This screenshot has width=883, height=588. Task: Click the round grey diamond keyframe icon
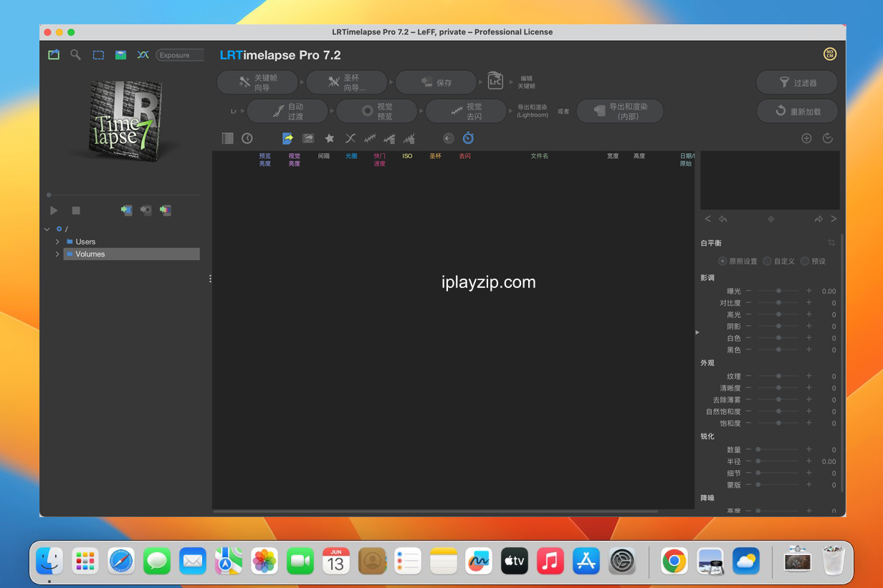[x=449, y=138]
